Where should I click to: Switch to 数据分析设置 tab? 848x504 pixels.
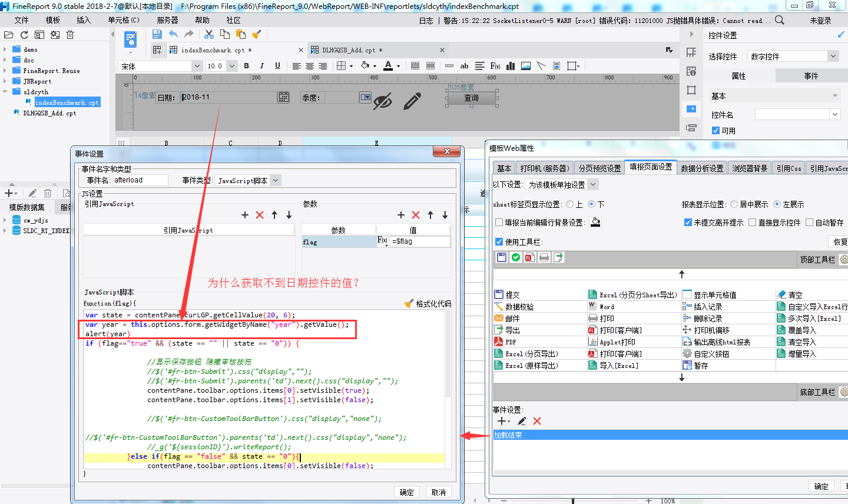point(702,168)
